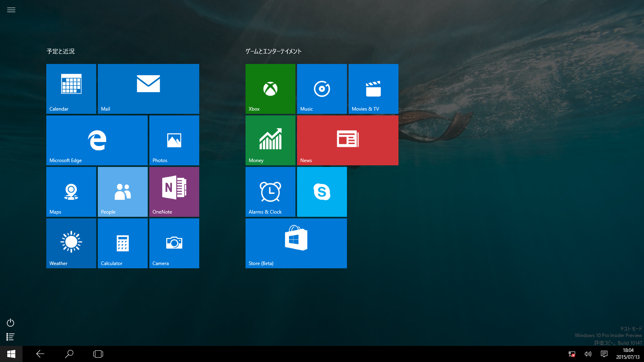The height and width of the screenshot is (362, 644).
Task: Expand the hamburger menu at top left
Action: (x=11, y=10)
